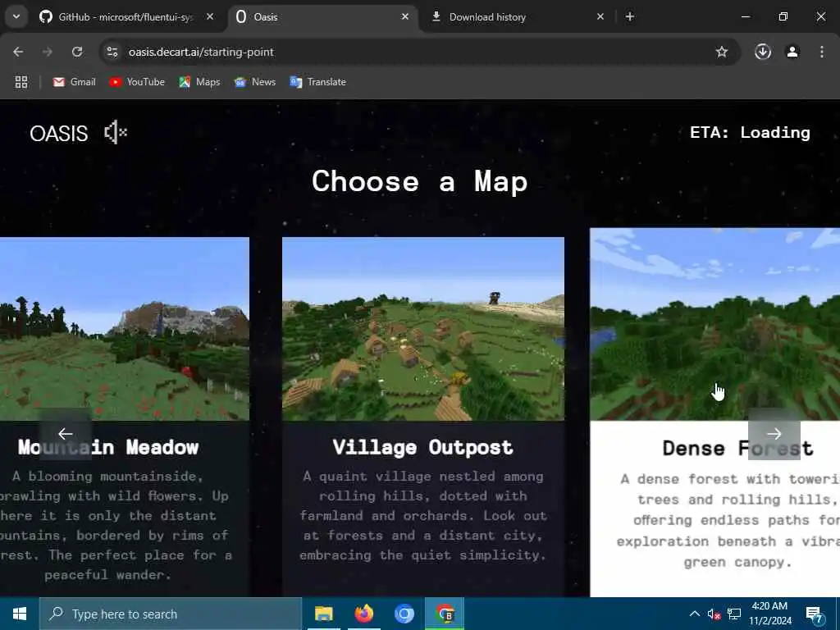This screenshot has height=630, width=840.
Task: Click the Mountain Meadow title
Action: coord(108,447)
